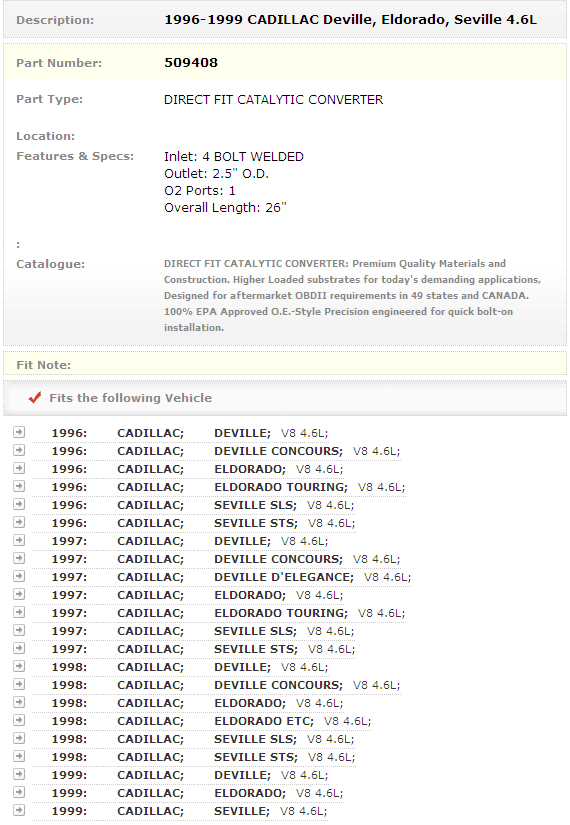Click the Fits the following Vehicle heading

pos(131,398)
